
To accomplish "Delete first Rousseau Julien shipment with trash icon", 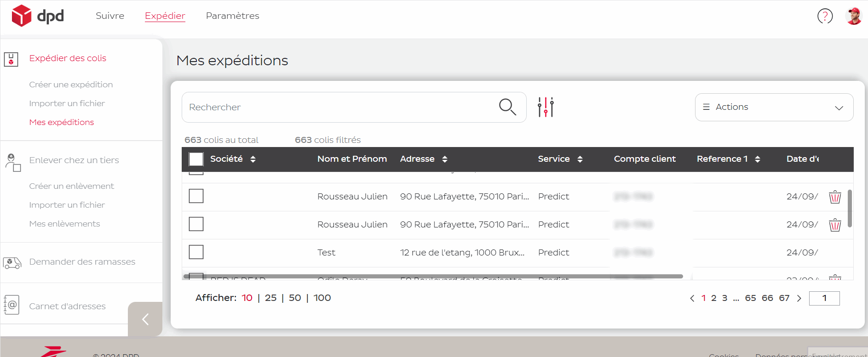I will click(x=835, y=197).
